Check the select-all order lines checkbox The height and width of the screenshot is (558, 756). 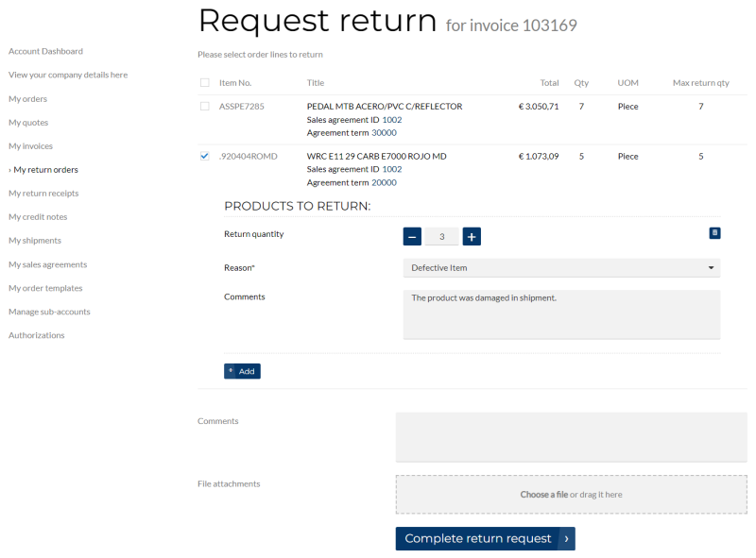(x=205, y=83)
